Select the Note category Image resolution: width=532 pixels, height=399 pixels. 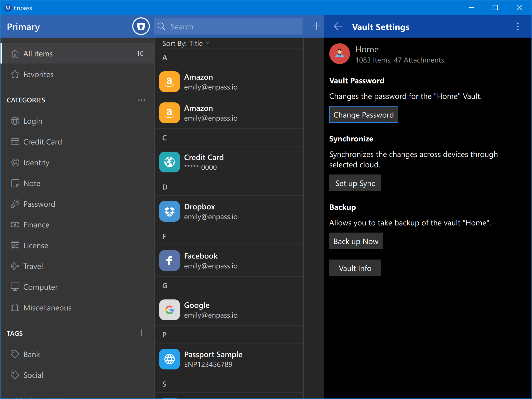tap(77, 183)
